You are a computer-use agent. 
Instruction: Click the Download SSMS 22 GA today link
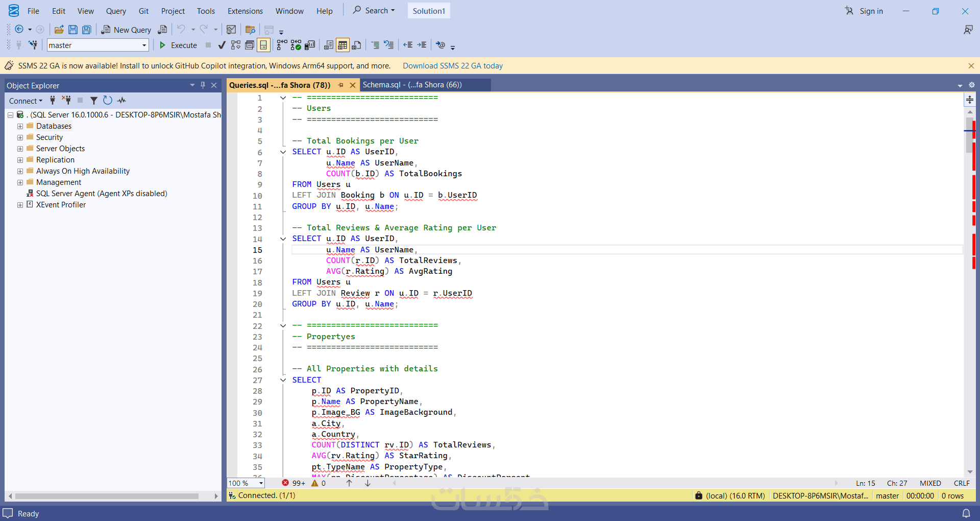tap(452, 66)
